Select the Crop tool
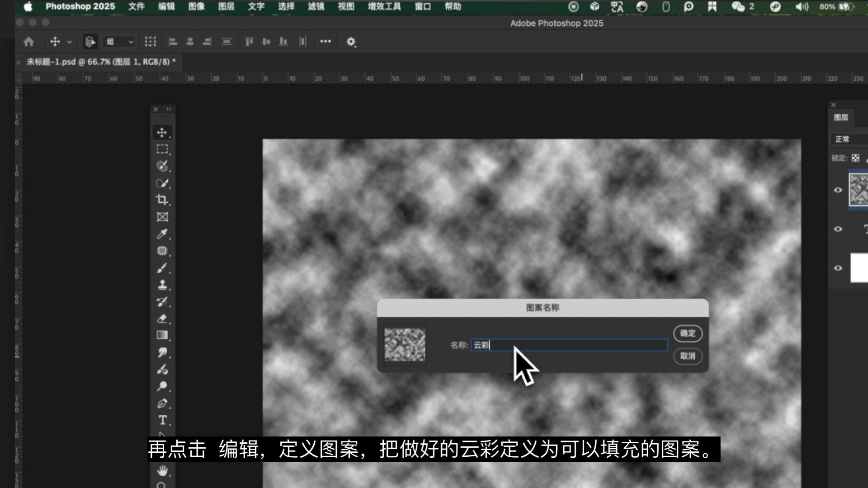Image resolution: width=868 pixels, height=488 pixels. click(162, 200)
